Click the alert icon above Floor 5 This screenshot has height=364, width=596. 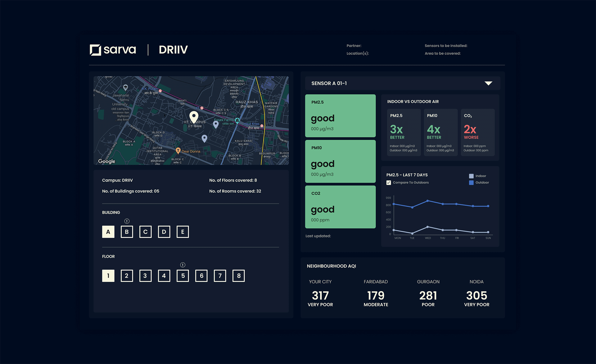click(183, 265)
